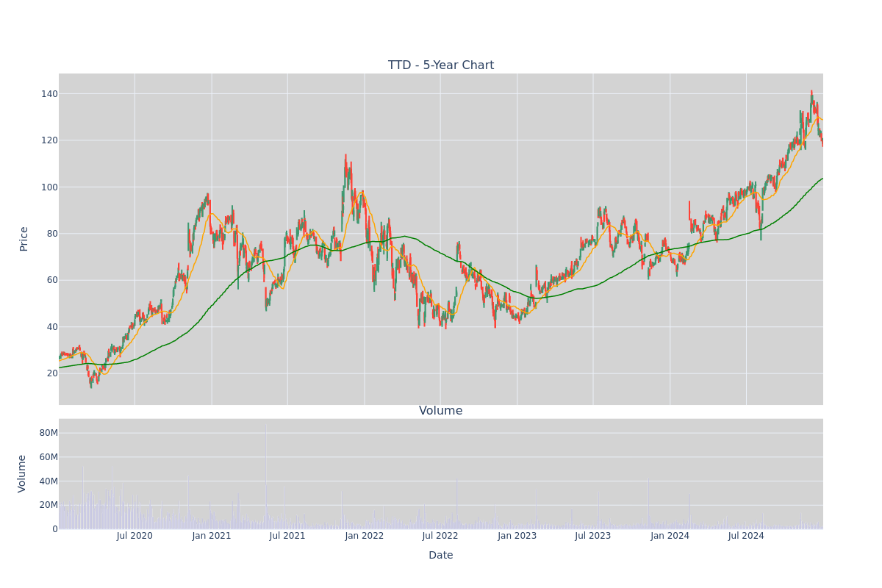
Task: Select the 20M volume tick label
Action: 49,505
